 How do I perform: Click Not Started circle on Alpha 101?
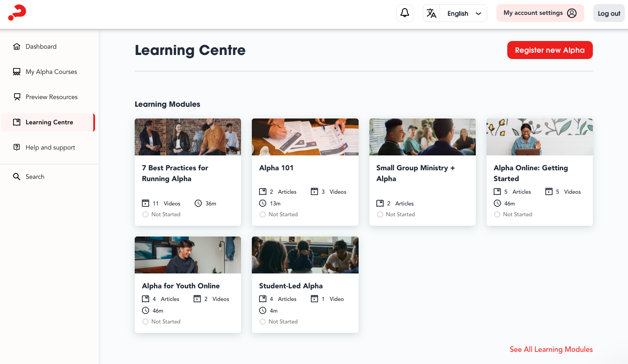[x=263, y=214]
